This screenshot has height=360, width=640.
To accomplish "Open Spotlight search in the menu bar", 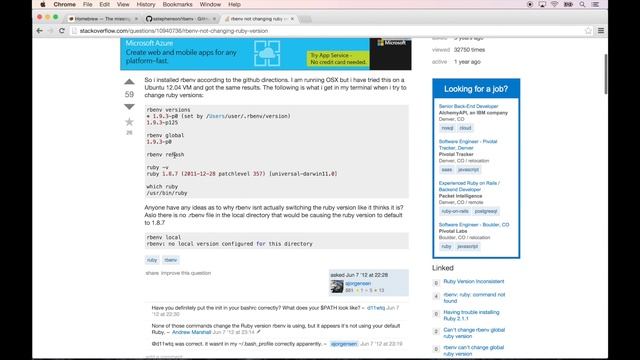I will click(x=582, y=4).
